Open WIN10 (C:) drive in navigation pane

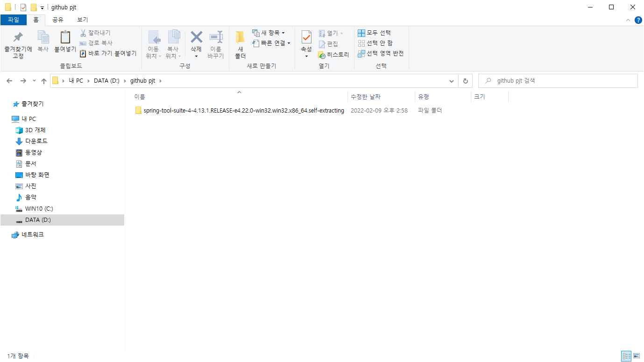coord(39,208)
